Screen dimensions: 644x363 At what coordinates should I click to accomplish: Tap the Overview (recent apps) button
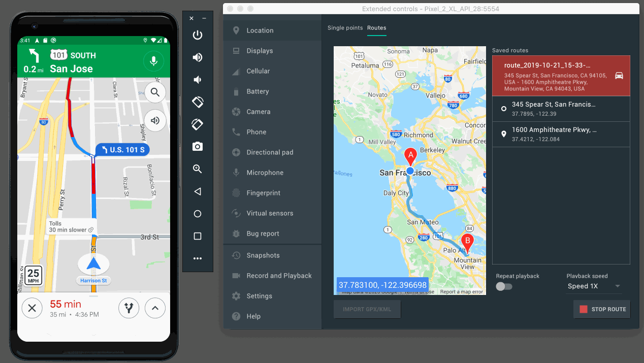pos(197,236)
